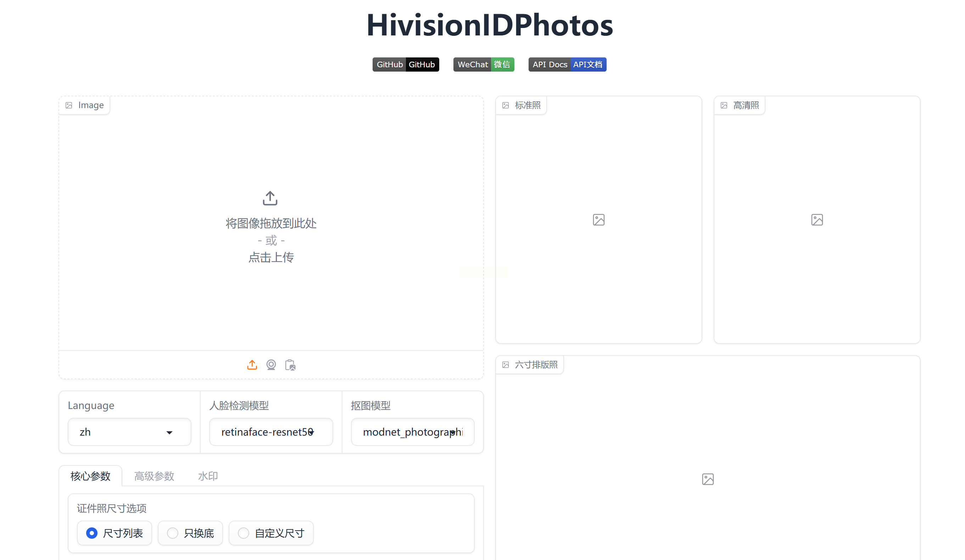The width and height of the screenshot is (965, 560).
Task: Pick the 自定义尺寸 radio option
Action: point(244,533)
